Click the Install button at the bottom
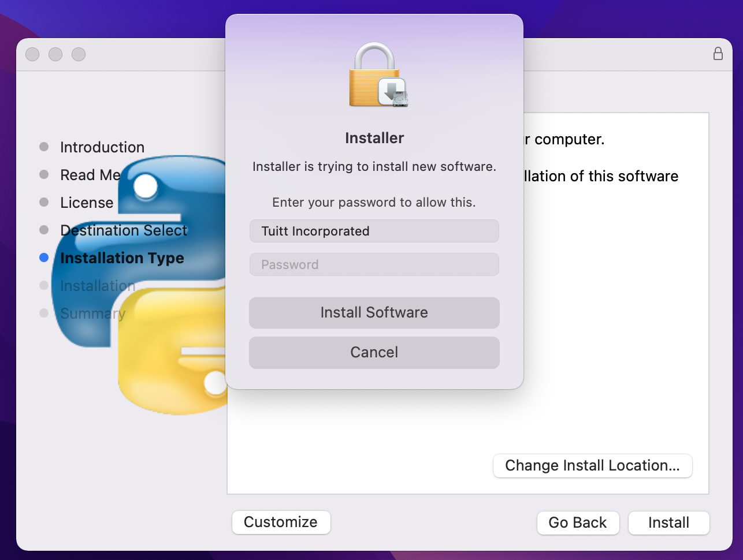Screen dimensions: 743x560 [x=668, y=523]
